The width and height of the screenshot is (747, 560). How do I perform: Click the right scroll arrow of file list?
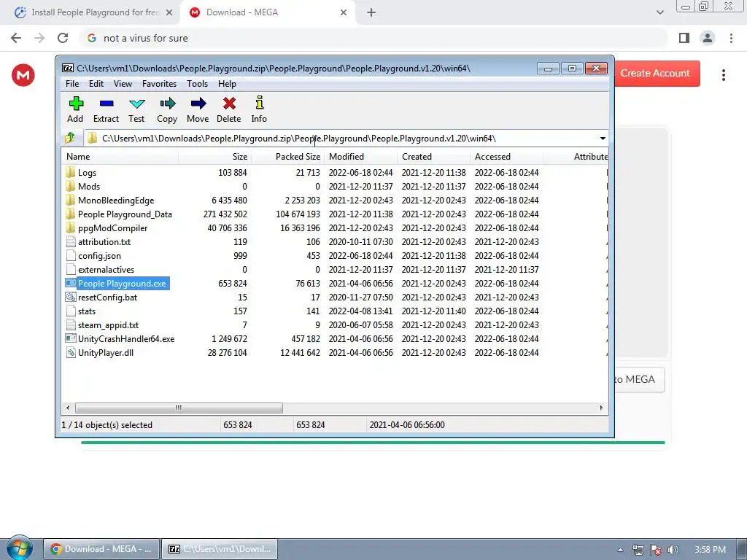[x=601, y=408]
